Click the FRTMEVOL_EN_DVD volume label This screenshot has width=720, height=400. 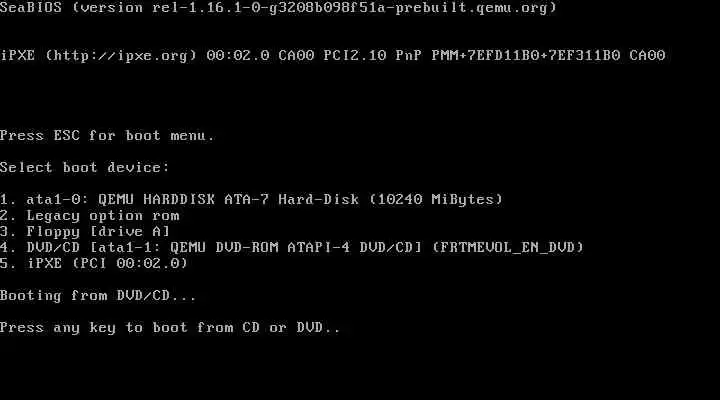pyautogui.click(x=507, y=248)
